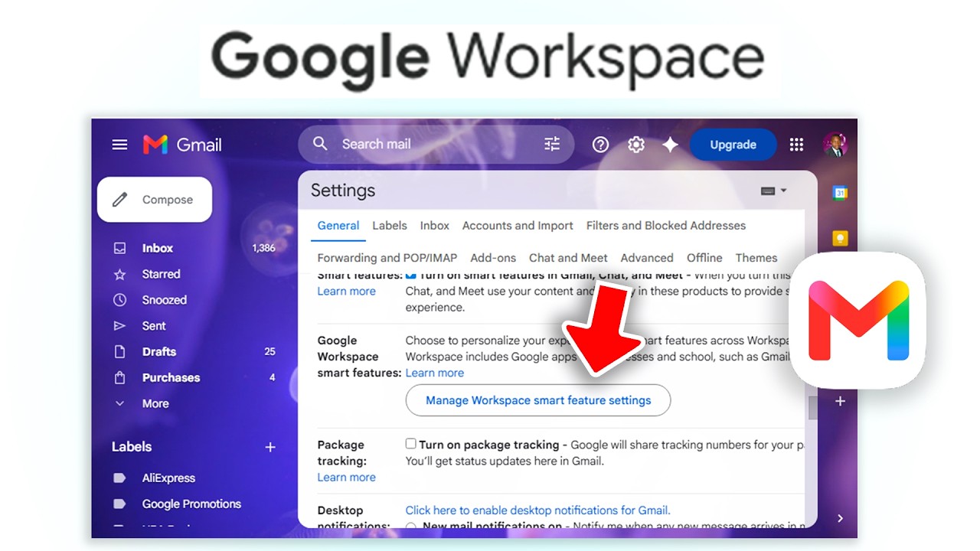Open the Advanced tab

coord(647,258)
